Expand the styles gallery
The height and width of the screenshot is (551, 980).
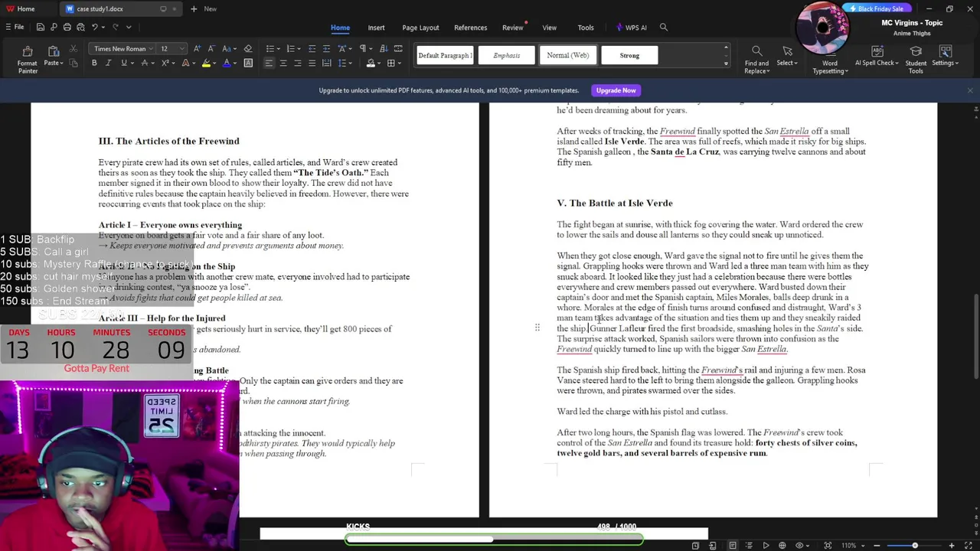click(x=726, y=63)
